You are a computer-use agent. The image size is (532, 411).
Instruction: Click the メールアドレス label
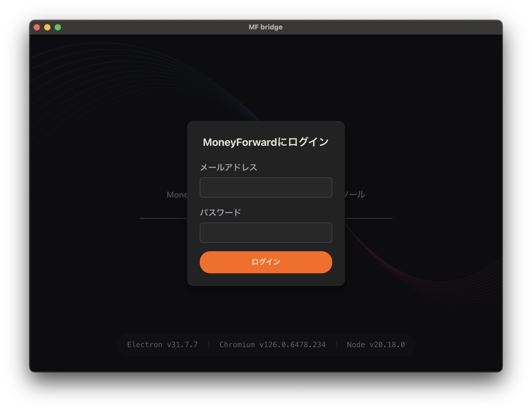(228, 167)
